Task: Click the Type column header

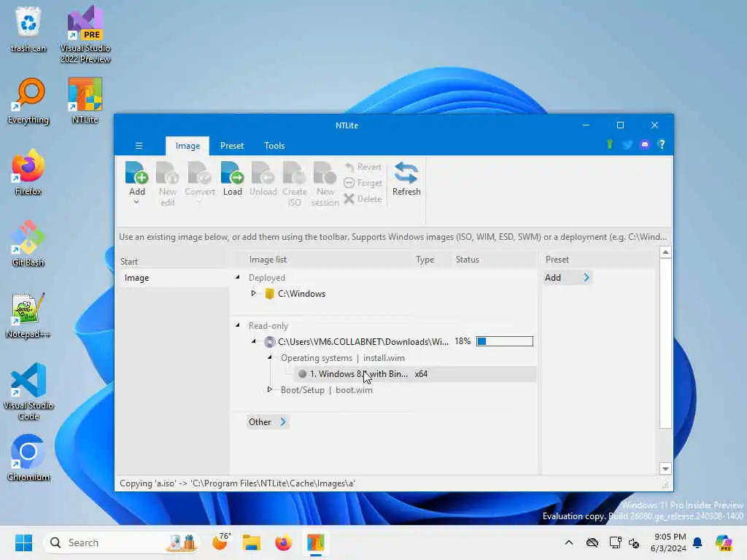Action: (x=425, y=260)
